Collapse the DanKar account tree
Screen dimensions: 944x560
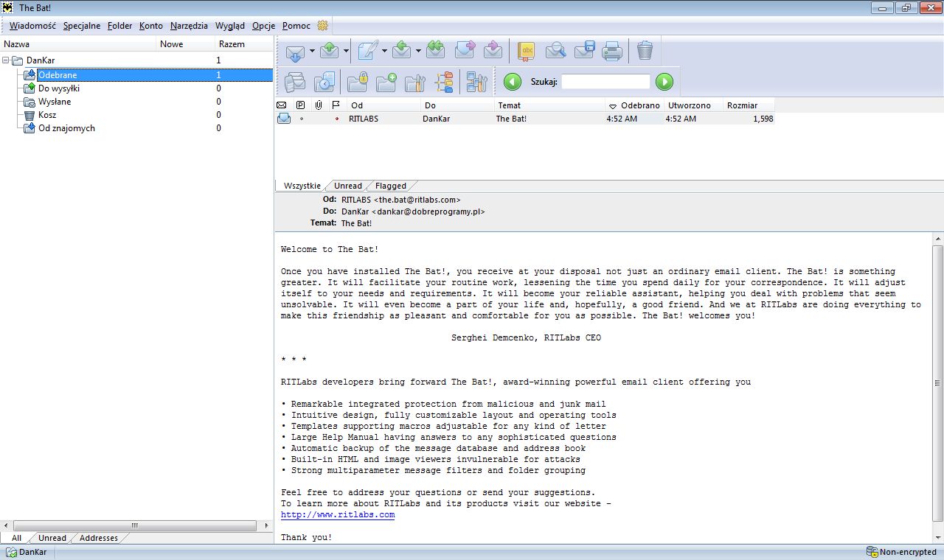coord(6,60)
